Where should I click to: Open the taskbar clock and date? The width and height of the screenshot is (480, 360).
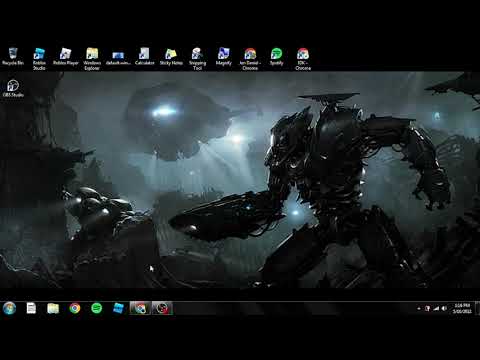(x=462, y=308)
